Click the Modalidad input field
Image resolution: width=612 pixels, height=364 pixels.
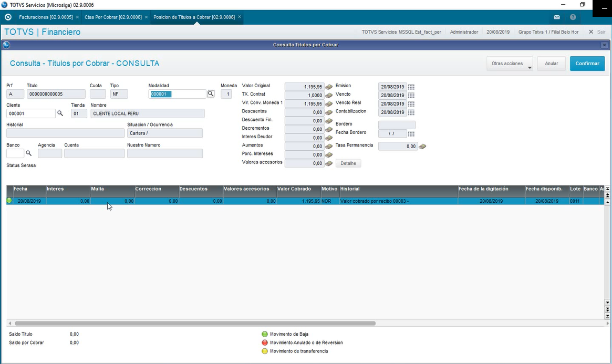tap(177, 94)
